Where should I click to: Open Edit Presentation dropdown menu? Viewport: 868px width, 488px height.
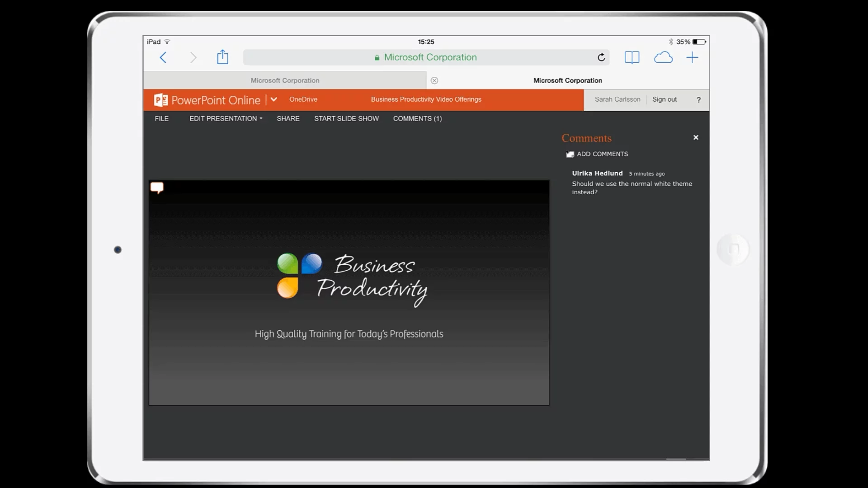point(226,118)
